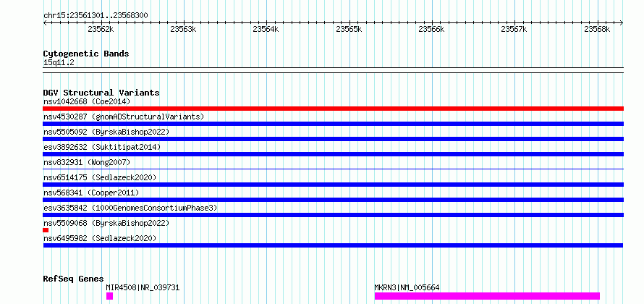Click the esv3635842 1000GenomesConsortiumPhase3 bar
Screen dimensions: 644x304
(333, 215)
